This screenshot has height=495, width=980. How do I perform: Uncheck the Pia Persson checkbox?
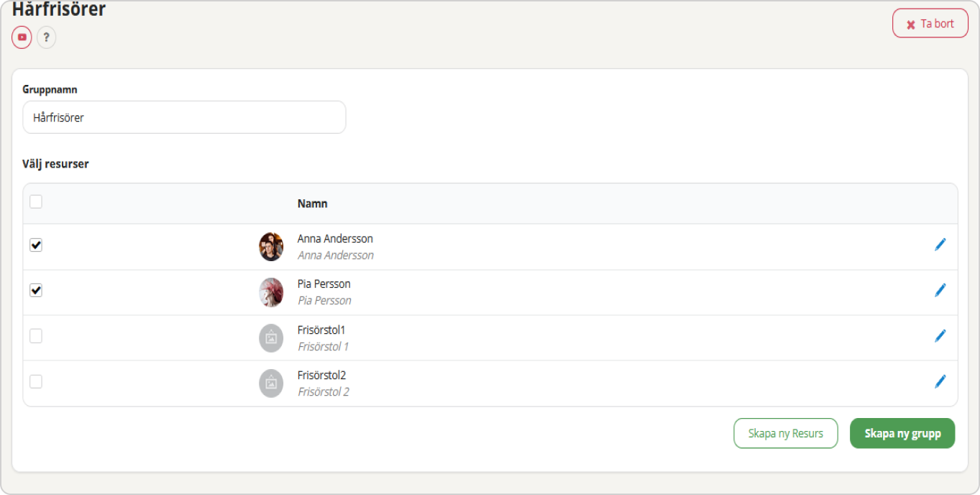point(36,291)
